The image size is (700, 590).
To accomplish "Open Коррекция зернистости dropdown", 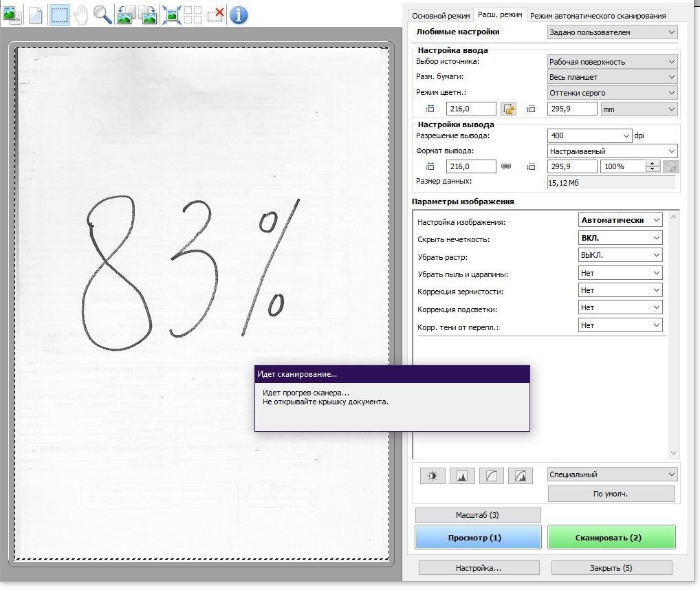I will coord(620,290).
